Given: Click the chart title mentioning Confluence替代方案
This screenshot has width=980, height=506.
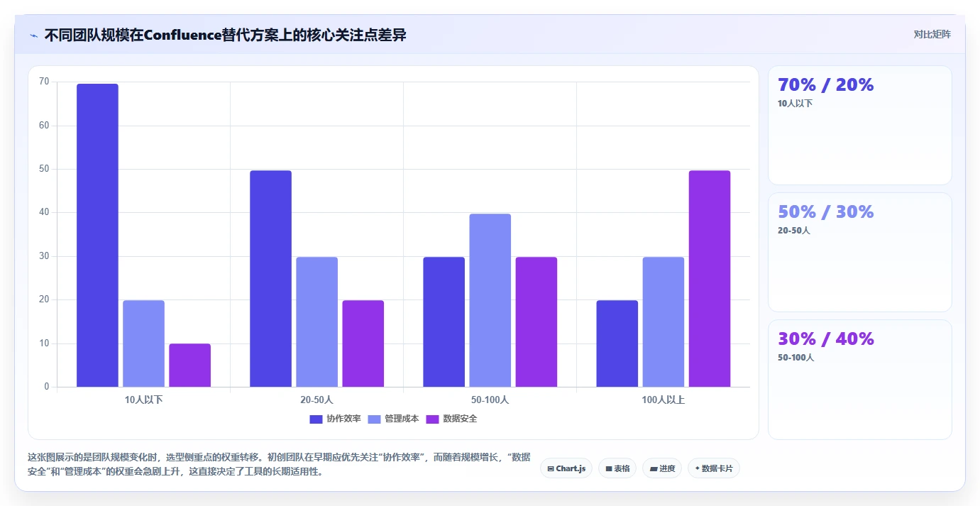Looking at the screenshot, I should click(225, 35).
